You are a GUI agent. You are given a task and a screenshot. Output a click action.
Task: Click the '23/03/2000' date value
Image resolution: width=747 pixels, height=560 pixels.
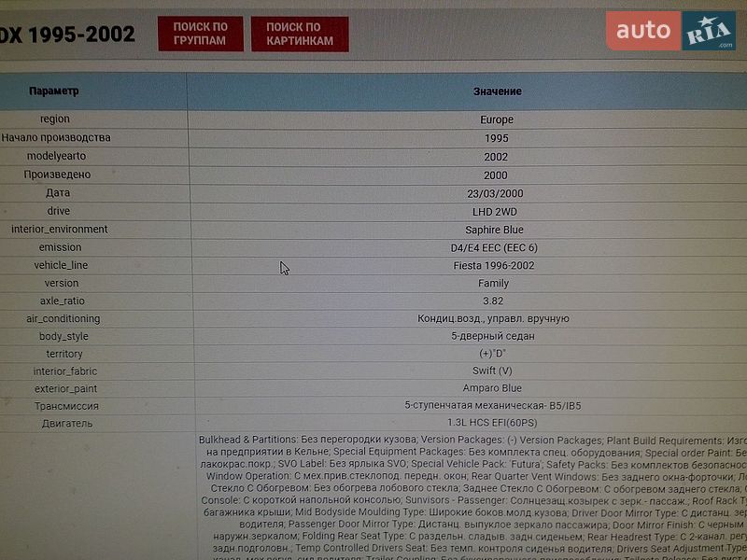495,194
